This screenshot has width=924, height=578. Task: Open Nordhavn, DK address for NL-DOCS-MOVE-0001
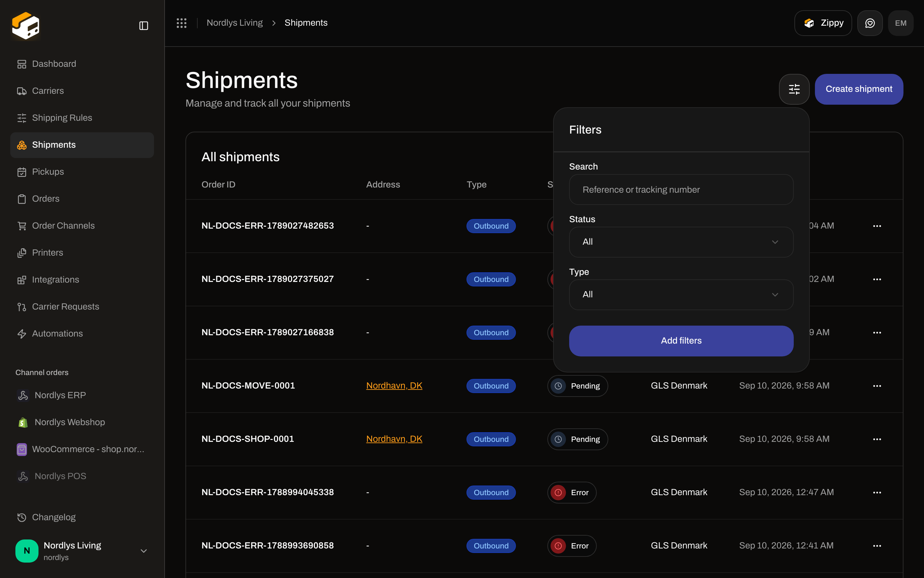tap(394, 386)
